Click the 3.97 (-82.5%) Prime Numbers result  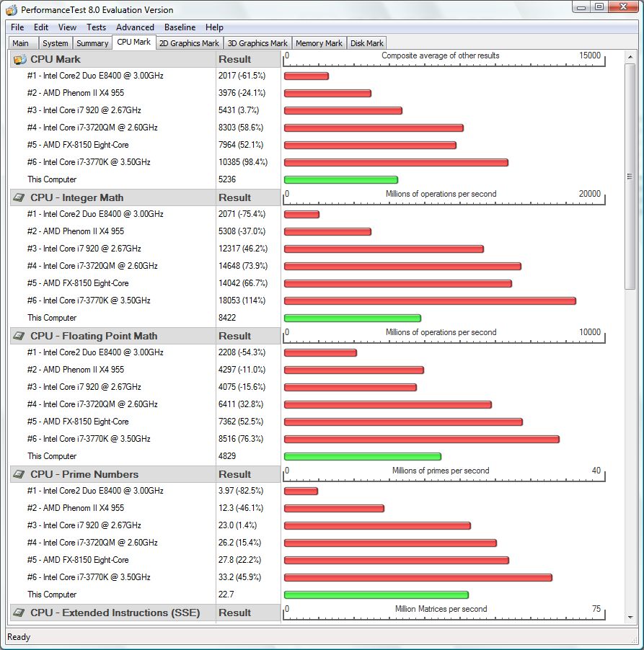pyautogui.click(x=241, y=491)
